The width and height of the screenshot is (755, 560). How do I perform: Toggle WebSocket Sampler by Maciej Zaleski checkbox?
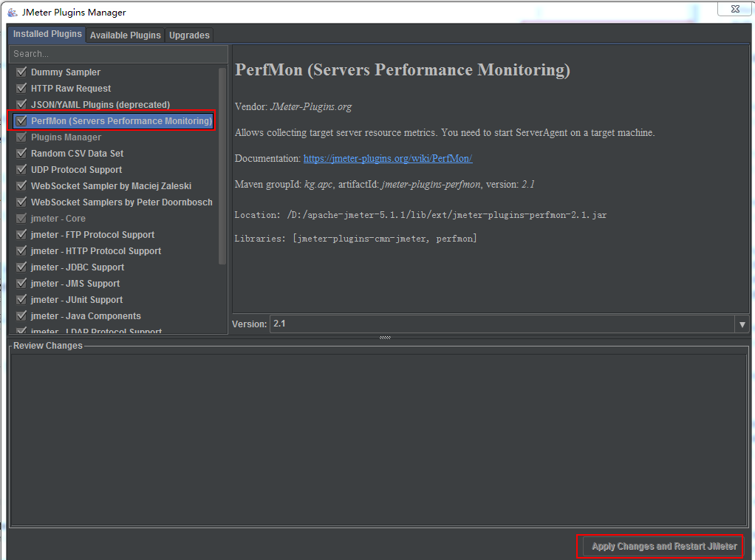coord(21,186)
